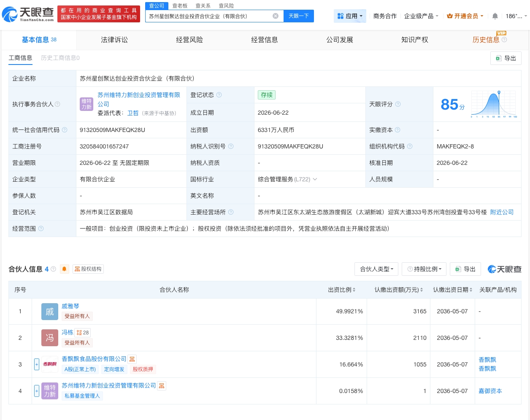
Task: Open the TianYanCha home logo
Action: (x=28, y=14)
